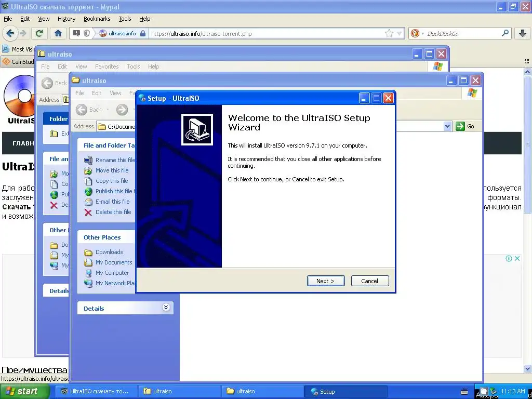
Task: Open View menu in front ultraiso window
Action: pos(115,93)
